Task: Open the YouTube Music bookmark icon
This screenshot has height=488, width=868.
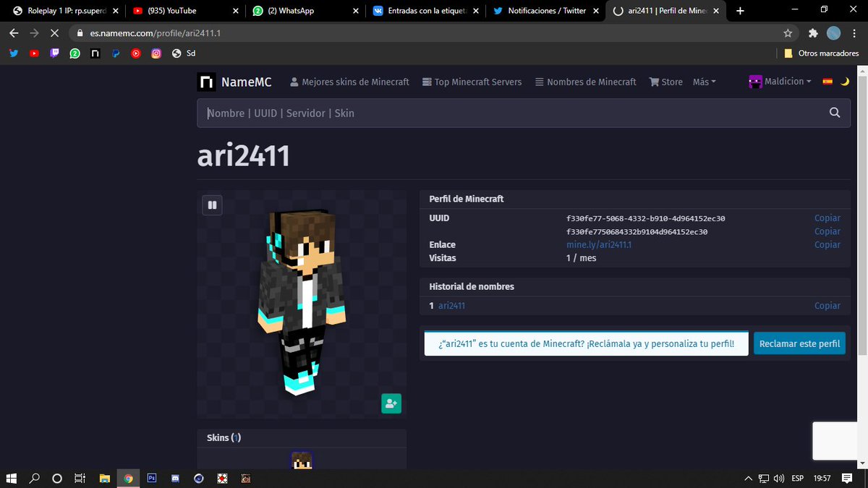Action: click(x=135, y=53)
